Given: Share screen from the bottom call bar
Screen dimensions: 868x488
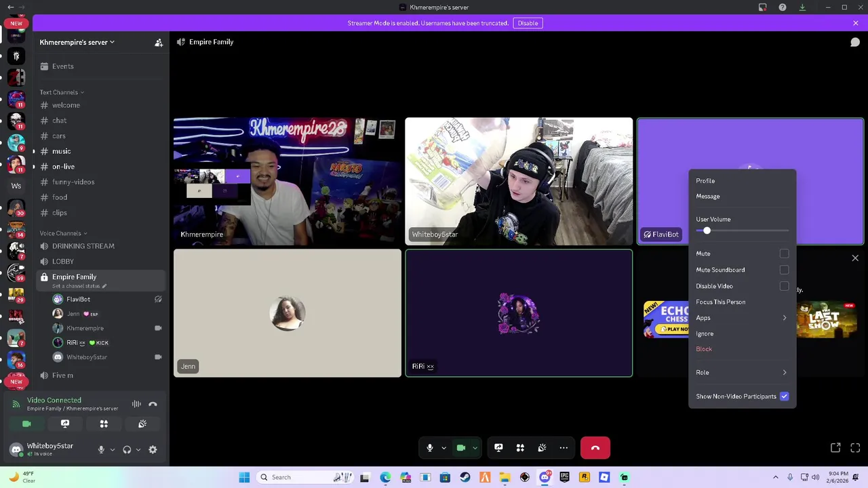Looking at the screenshot, I should tap(498, 447).
